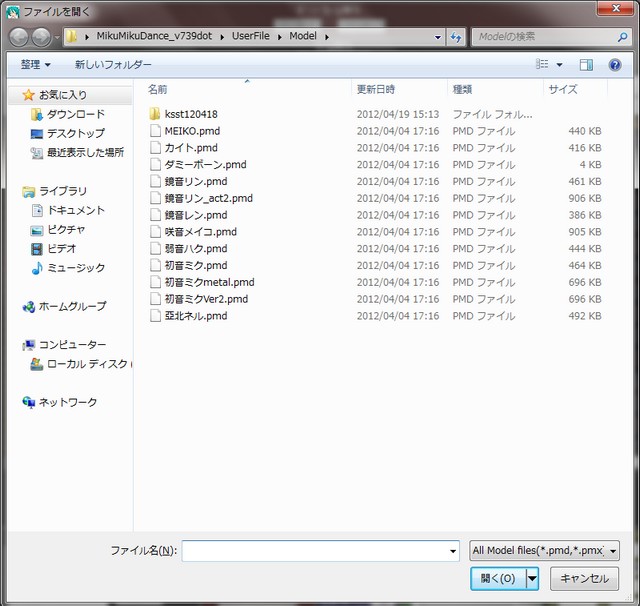Click the ビデオ library icon
Viewport: 640px width, 606px height.
(37, 249)
